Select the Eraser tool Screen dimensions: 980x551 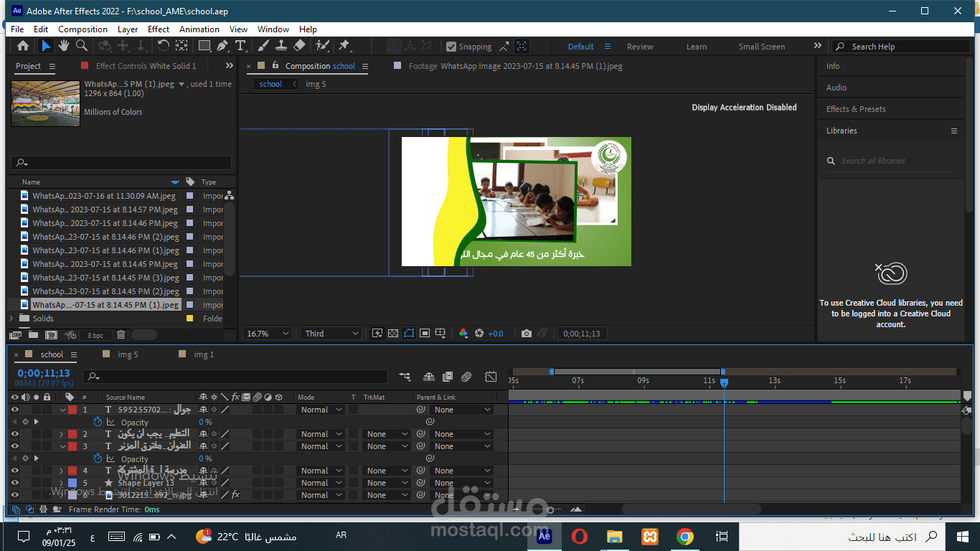point(300,46)
